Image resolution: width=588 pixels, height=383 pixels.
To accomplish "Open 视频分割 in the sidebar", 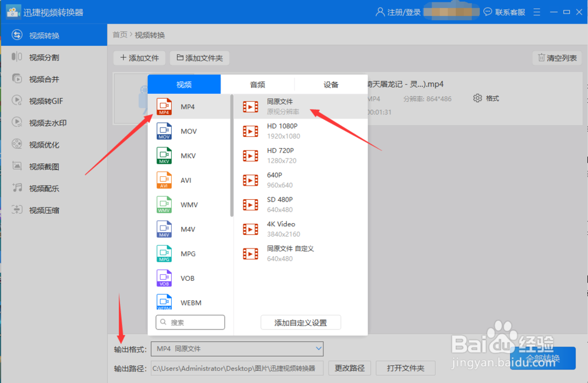I will (x=54, y=57).
